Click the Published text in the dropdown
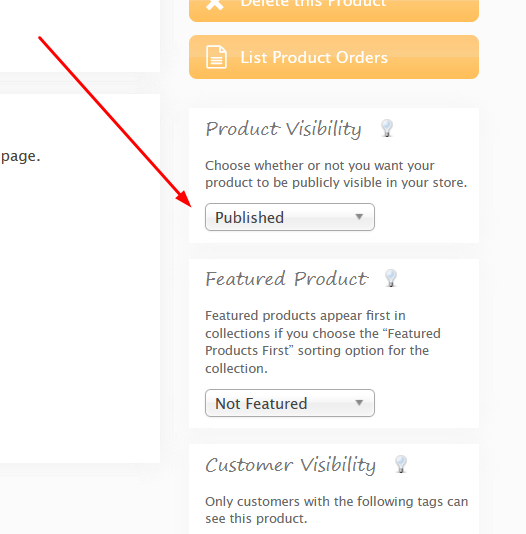Image resolution: width=526 pixels, height=534 pixels. pyautogui.click(x=250, y=218)
